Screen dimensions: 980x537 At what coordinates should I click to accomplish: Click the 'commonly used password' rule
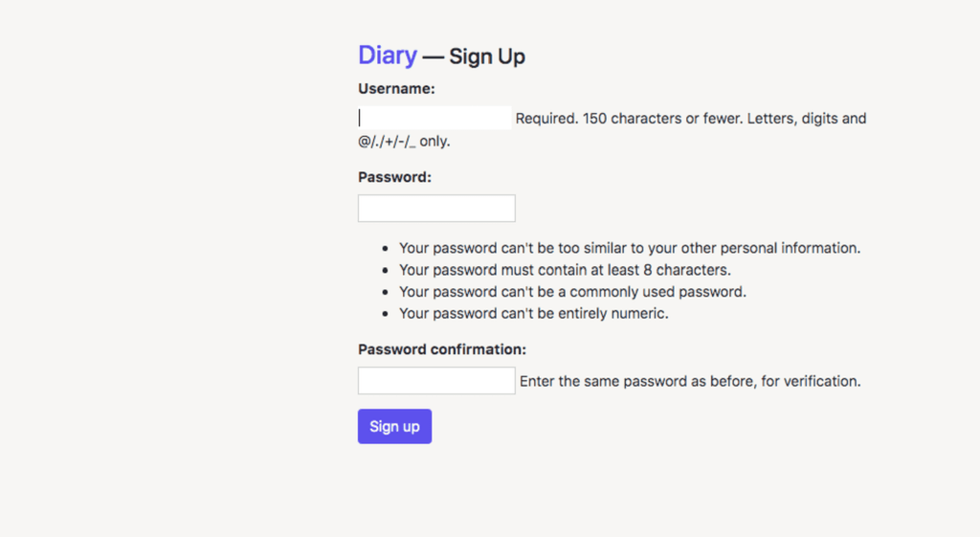click(x=571, y=292)
